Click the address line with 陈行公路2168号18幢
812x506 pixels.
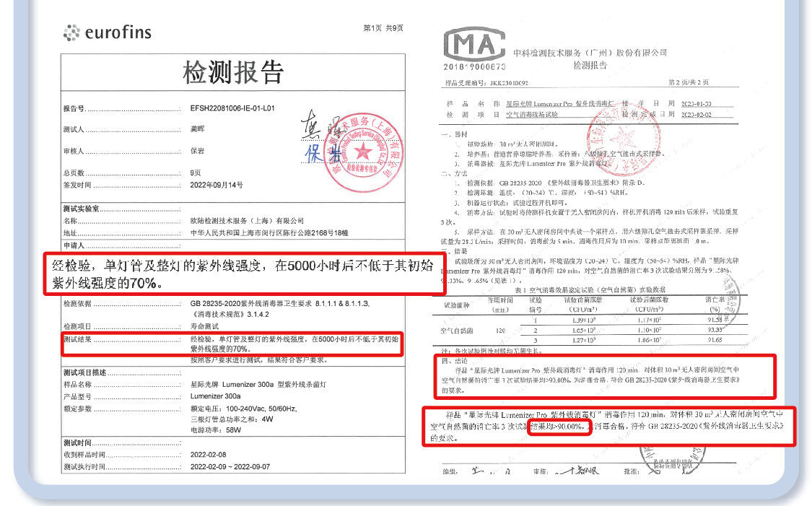click(x=269, y=233)
